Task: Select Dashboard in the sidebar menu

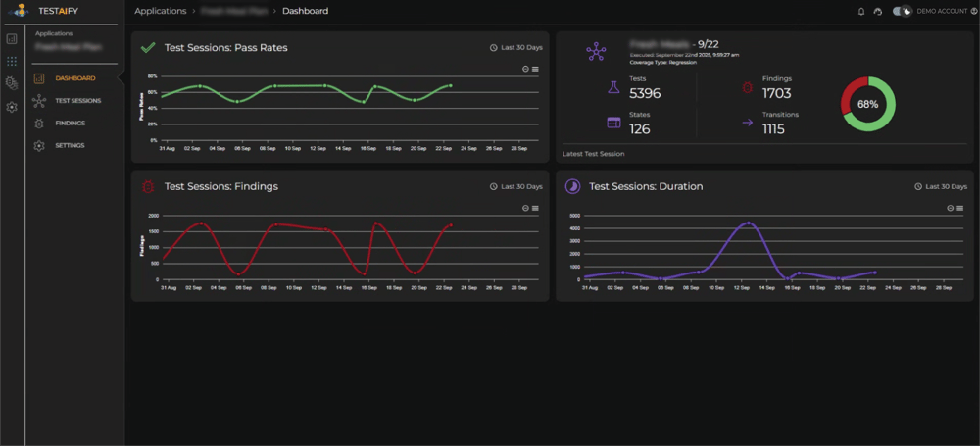Action: (x=74, y=78)
